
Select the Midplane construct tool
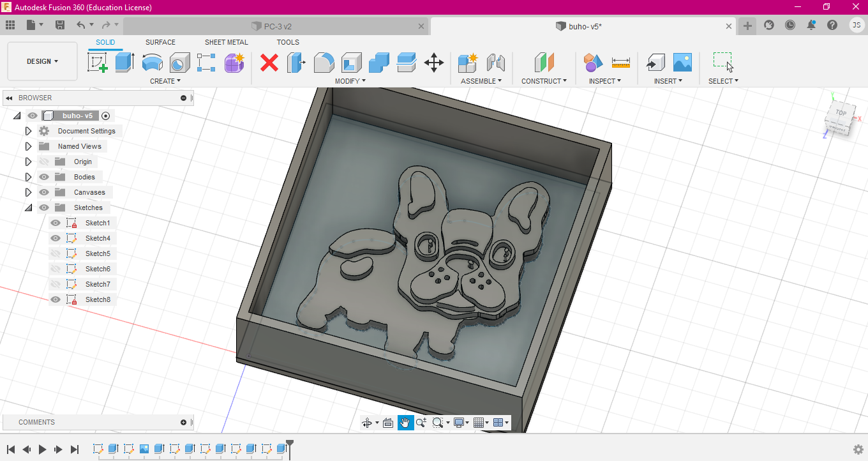(544, 63)
